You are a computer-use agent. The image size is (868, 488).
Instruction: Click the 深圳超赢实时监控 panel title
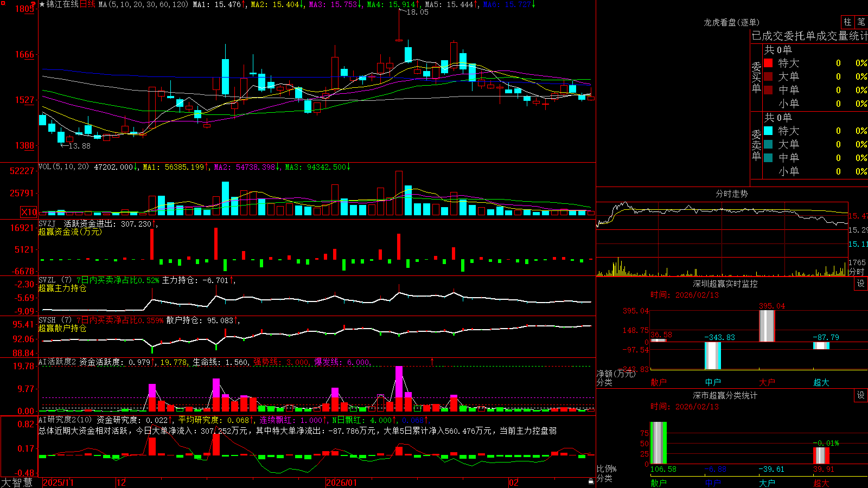pyautogui.click(x=725, y=284)
